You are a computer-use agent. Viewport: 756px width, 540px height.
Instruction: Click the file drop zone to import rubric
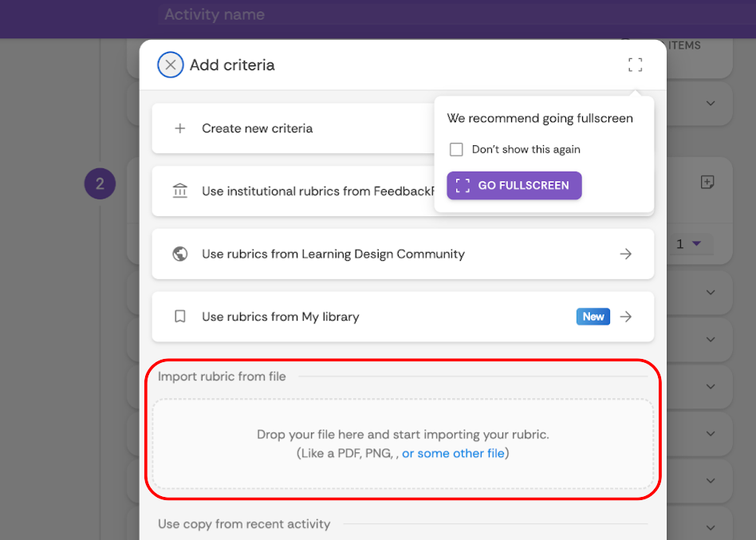[x=403, y=443]
